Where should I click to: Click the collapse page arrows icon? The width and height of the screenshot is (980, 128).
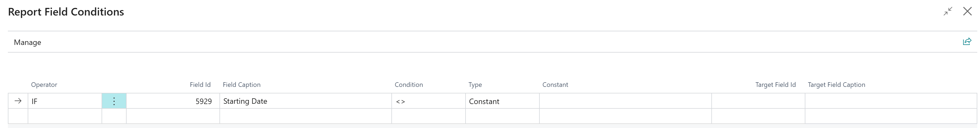click(x=948, y=11)
